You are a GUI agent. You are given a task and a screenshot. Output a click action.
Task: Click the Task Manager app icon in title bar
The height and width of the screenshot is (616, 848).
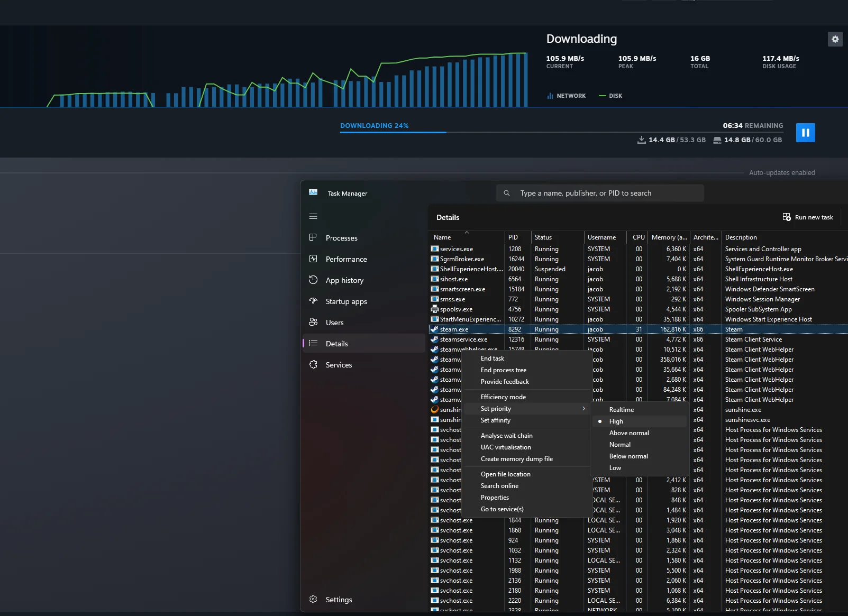pyautogui.click(x=313, y=192)
